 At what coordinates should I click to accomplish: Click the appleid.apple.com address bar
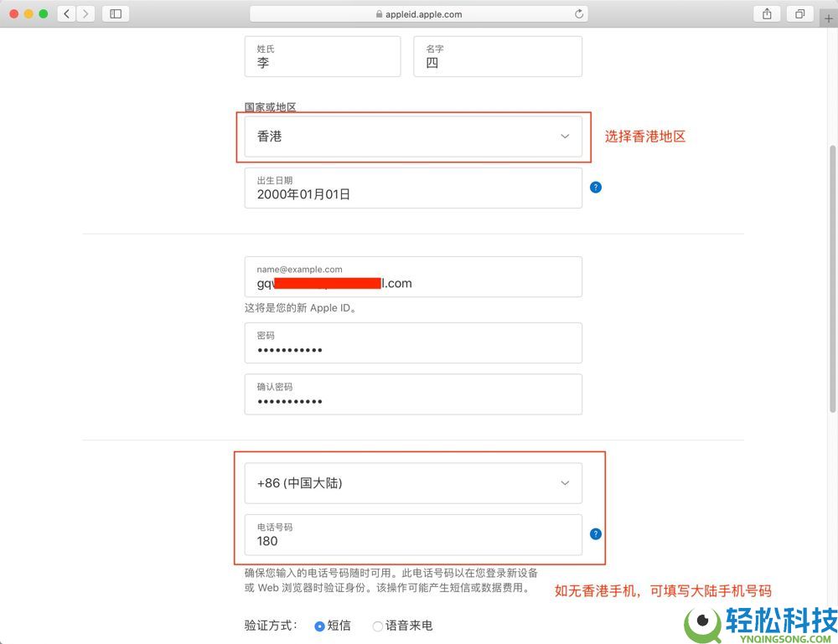[419, 13]
